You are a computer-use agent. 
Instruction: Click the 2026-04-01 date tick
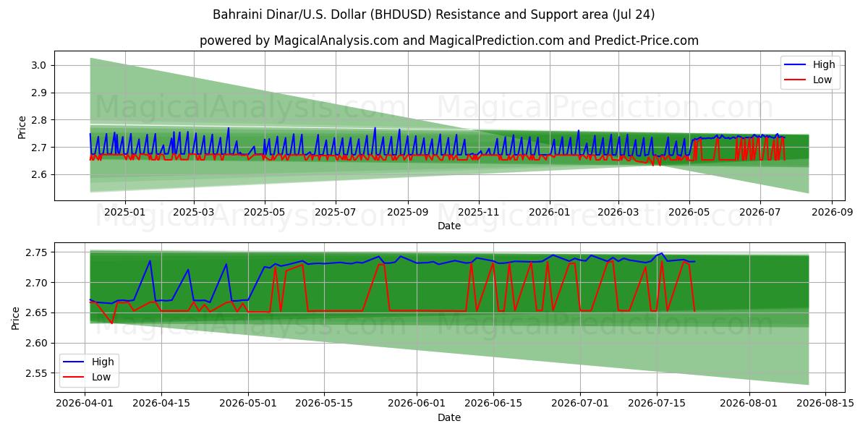tap(85, 403)
